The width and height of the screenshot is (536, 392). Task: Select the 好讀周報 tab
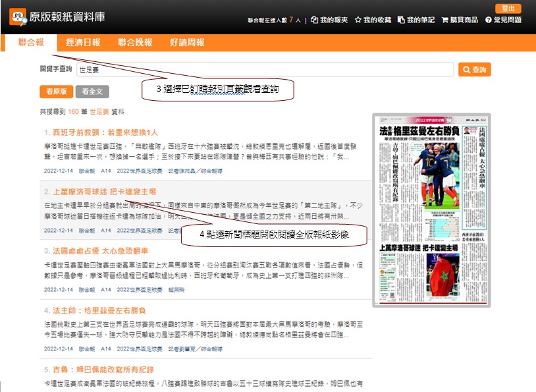click(187, 42)
